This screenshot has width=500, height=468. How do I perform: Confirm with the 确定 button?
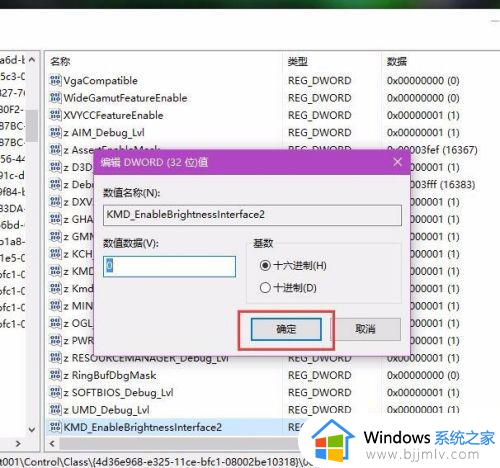(x=286, y=329)
